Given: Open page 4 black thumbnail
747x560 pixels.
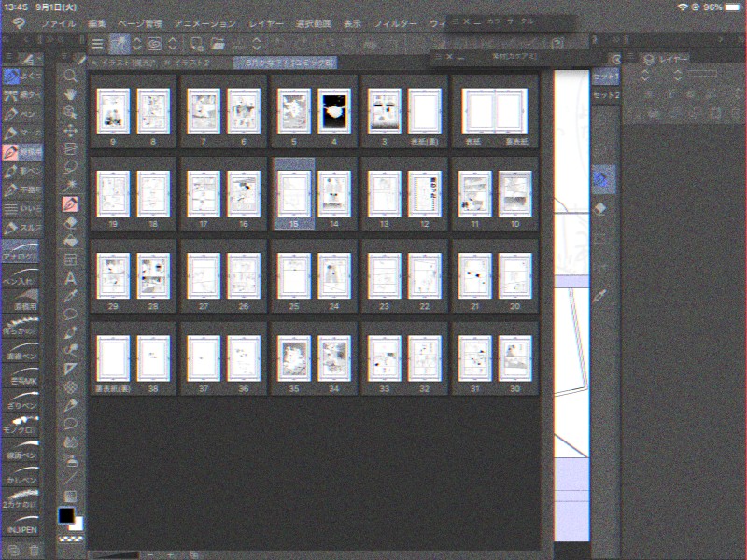Looking at the screenshot, I should pyautogui.click(x=334, y=111).
